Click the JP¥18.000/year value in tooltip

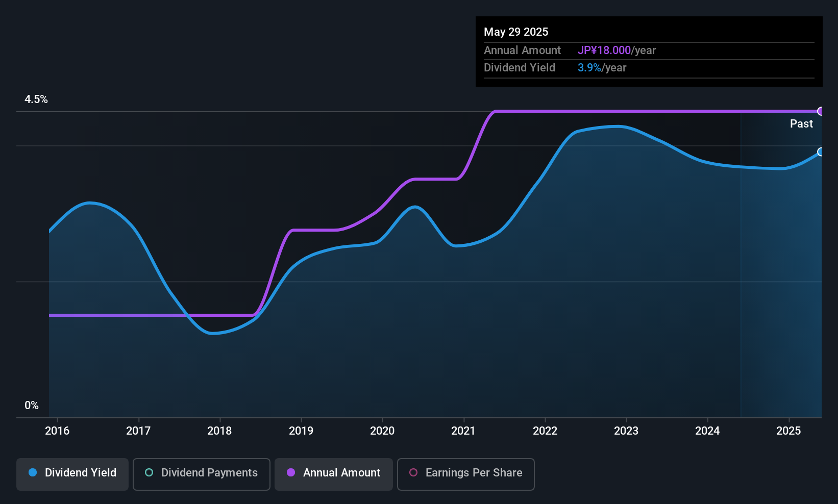coord(617,51)
